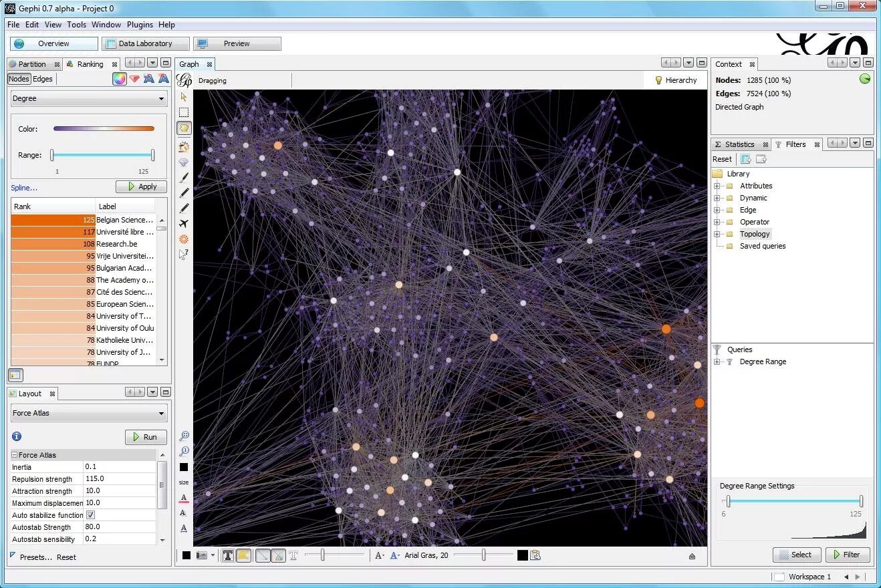Switch to the Partition tab
Image resolution: width=881 pixels, height=588 pixels.
(x=32, y=64)
